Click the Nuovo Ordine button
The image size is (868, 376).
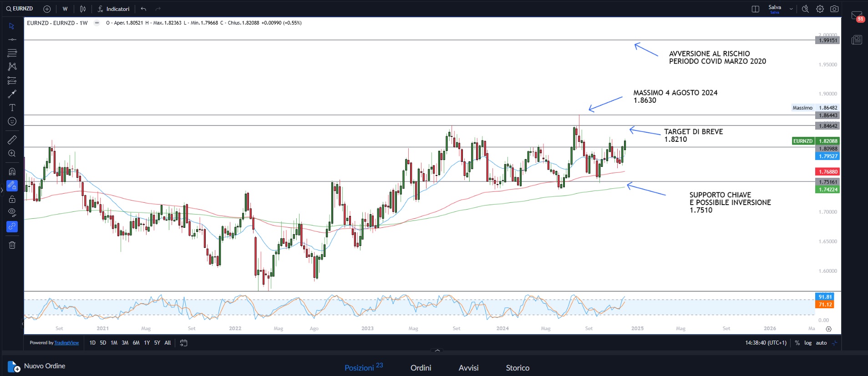37,366
